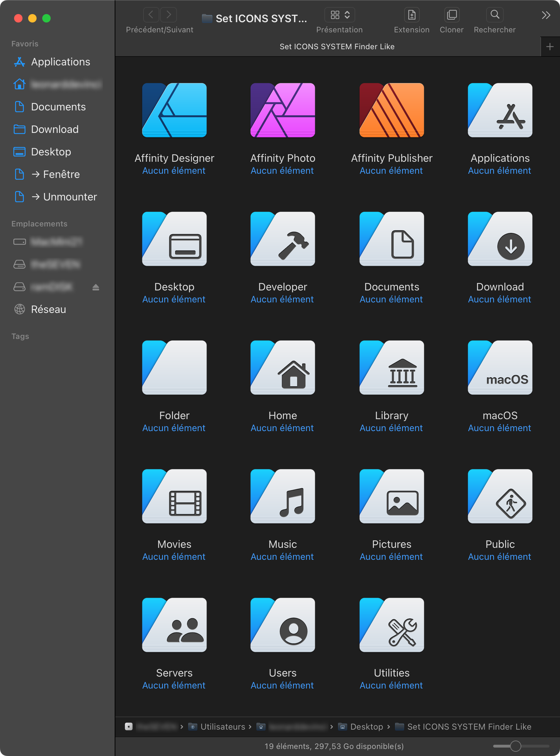Image resolution: width=560 pixels, height=756 pixels.
Task: Eject the disk in the Emplacements sidebar
Action: [x=96, y=287]
